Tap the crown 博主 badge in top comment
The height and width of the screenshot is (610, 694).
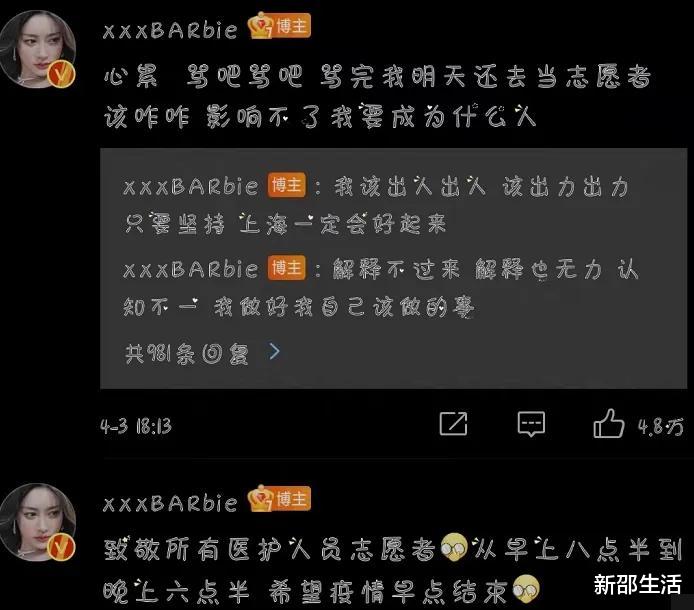click(279, 26)
